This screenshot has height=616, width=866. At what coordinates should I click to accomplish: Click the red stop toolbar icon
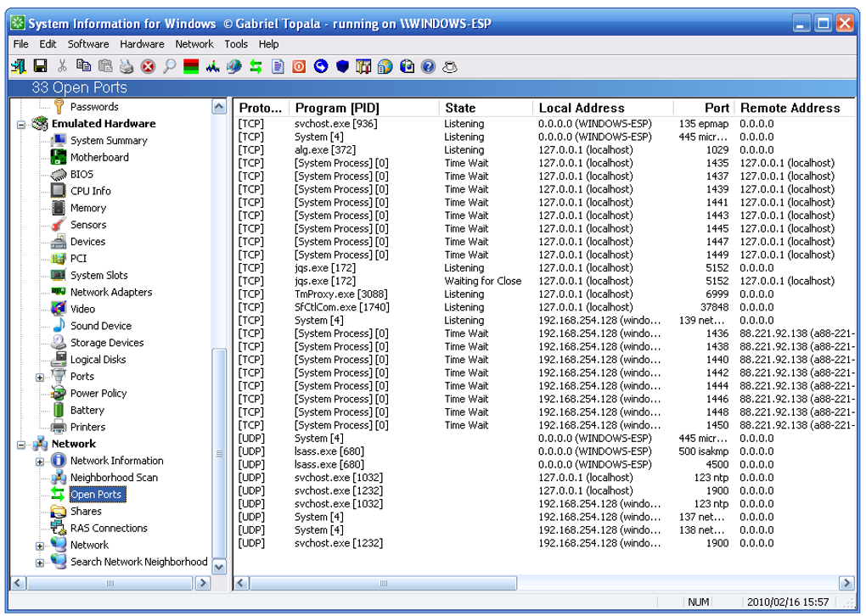tap(148, 66)
